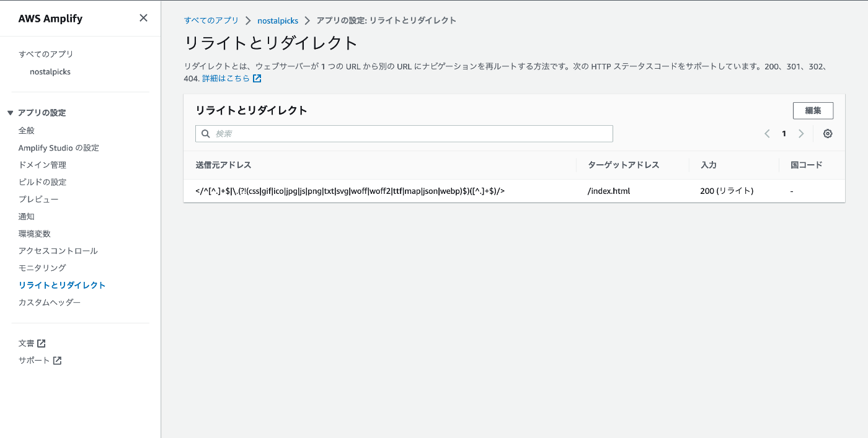Click the page heading リライトとリダイレクト
This screenshot has height=438, width=868.
tap(272, 43)
